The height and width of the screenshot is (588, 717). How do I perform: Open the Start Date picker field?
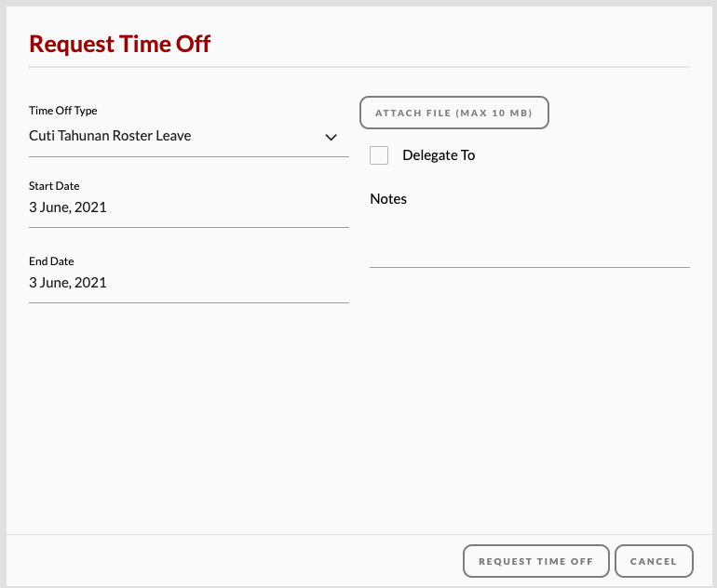pyautogui.click(x=188, y=208)
